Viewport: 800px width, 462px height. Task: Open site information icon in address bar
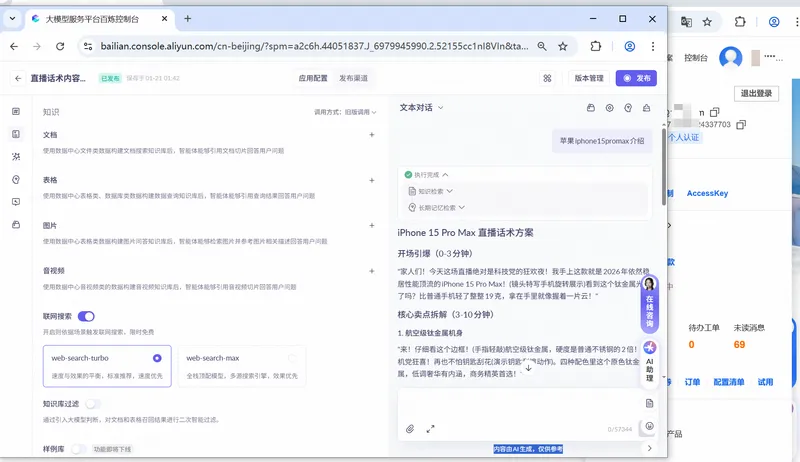coord(88,46)
